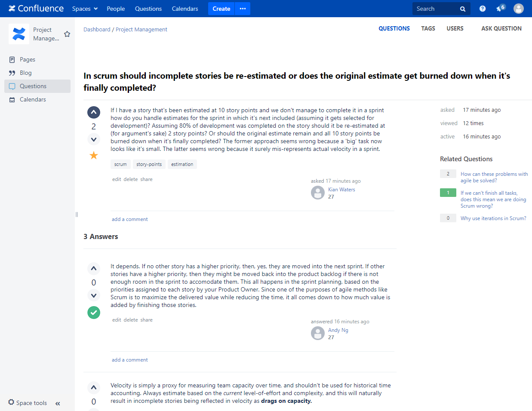Screen dimensions: 532x411
Task: Open Calendars in the sidebar
Action: [x=37, y=99]
